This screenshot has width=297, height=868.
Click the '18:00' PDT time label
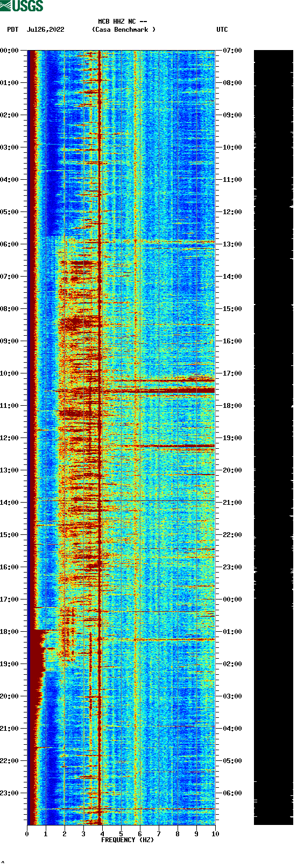click(9, 632)
